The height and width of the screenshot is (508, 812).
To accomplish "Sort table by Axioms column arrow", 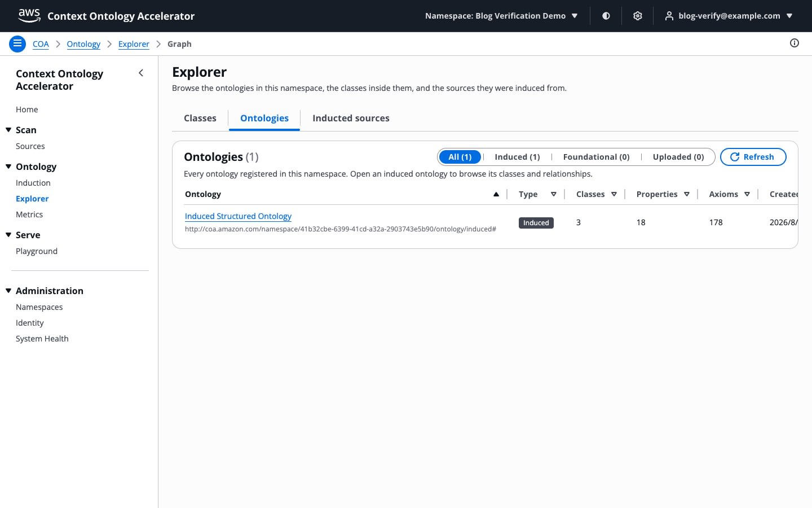I will coord(747,194).
